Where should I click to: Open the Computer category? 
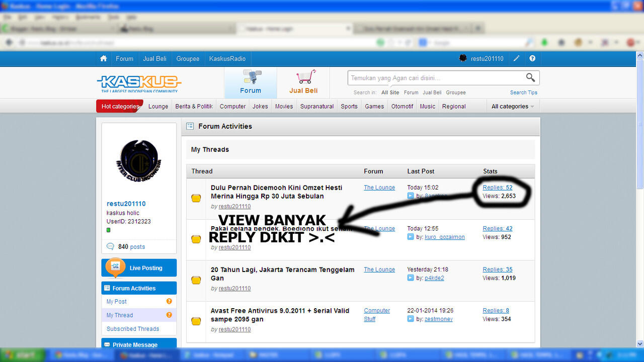pyautogui.click(x=232, y=106)
